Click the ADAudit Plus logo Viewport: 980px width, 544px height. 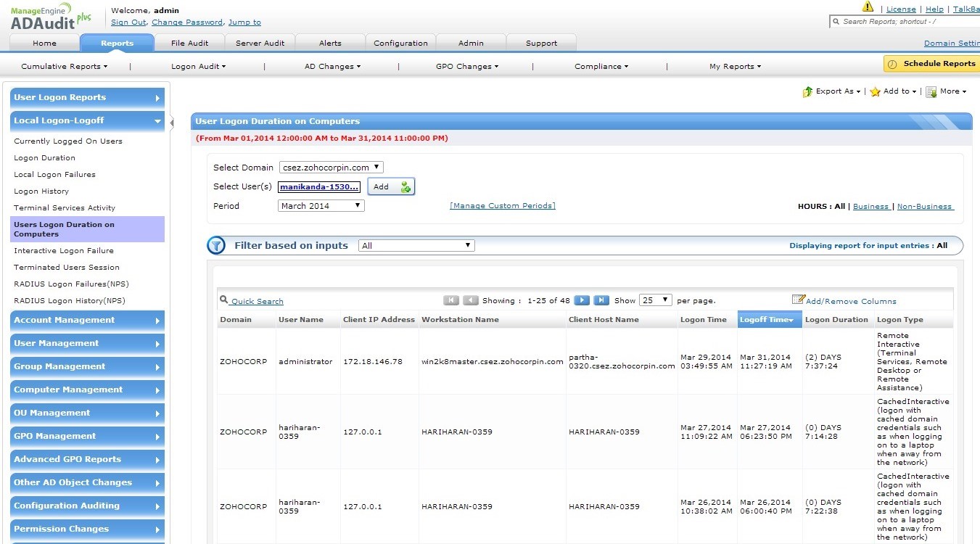click(x=51, y=16)
